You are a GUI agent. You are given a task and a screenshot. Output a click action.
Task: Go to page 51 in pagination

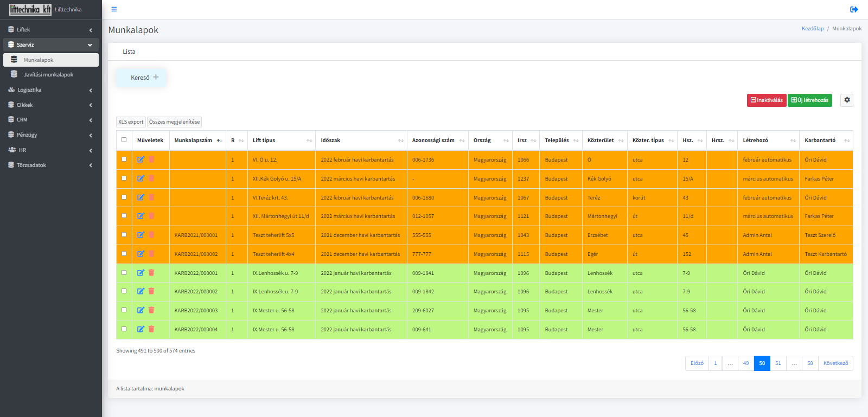778,363
